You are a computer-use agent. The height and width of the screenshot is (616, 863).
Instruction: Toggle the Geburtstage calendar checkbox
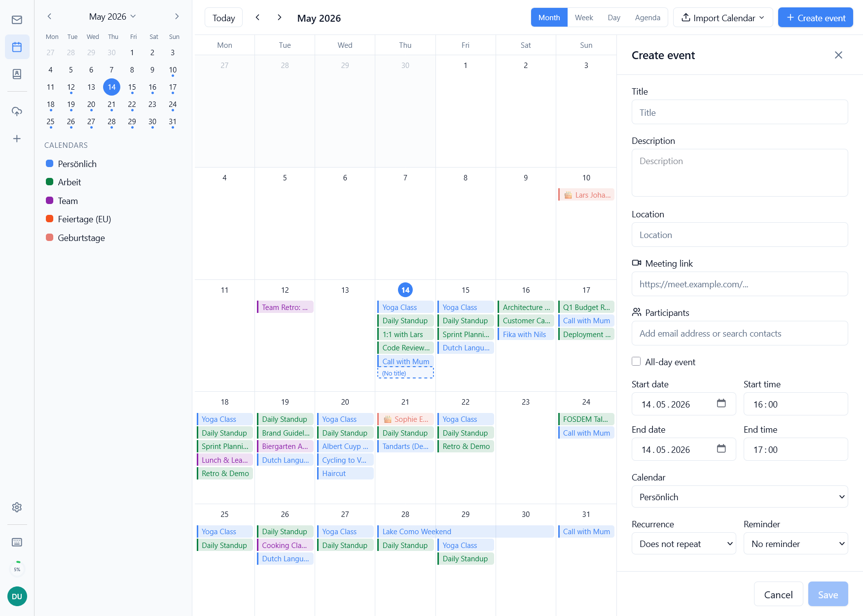(49, 238)
